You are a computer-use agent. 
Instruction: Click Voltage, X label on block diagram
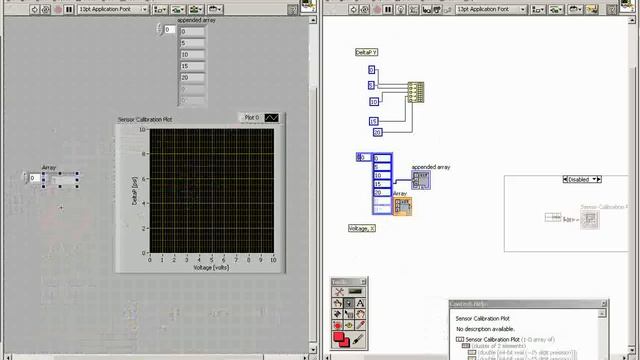point(362,229)
